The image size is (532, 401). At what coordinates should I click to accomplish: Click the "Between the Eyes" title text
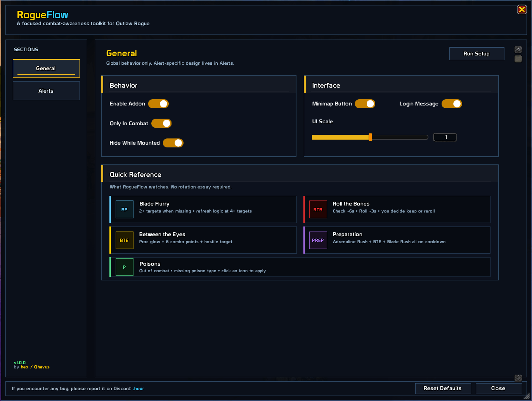tap(162, 234)
